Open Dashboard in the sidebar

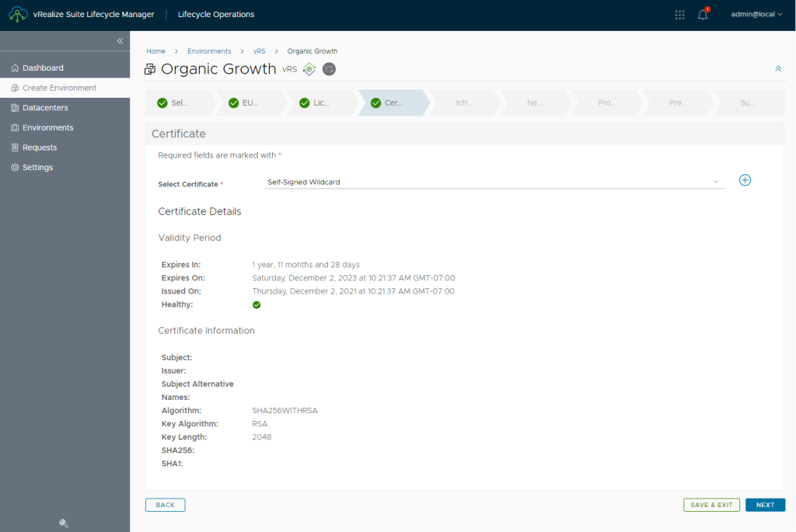pos(65,68)
